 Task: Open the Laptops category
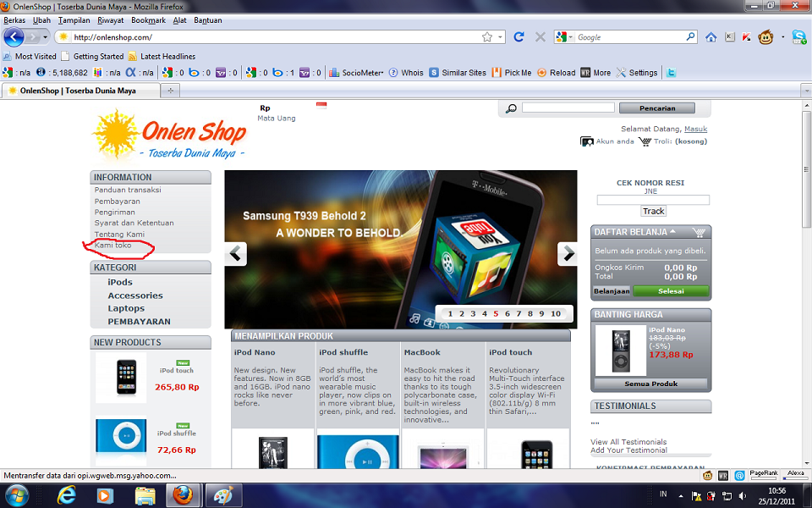[x=126, y=308]
